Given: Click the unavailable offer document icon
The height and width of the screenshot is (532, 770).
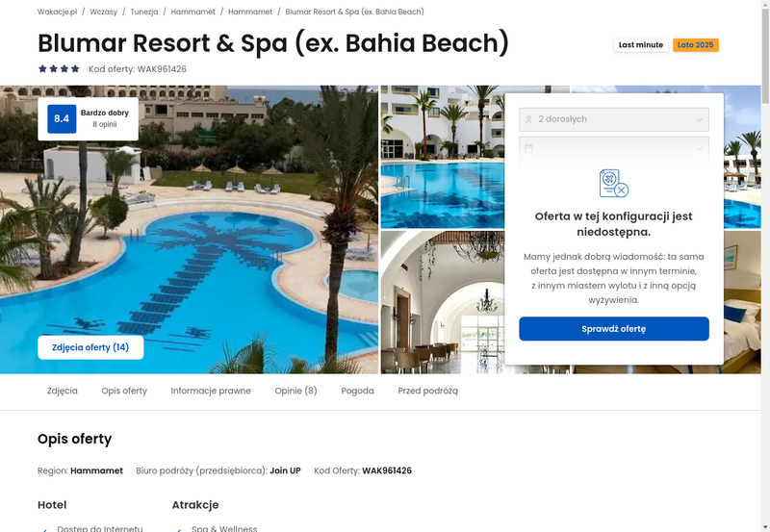Looking at the screenshot, I should tap(613, 183).
